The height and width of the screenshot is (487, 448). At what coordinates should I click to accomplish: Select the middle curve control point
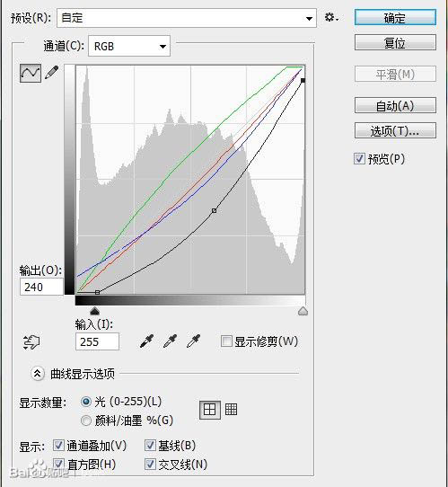coord(214,210)
